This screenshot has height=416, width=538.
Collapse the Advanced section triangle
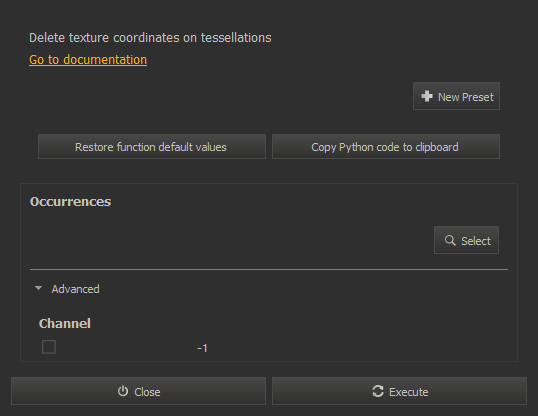[38, 288]
